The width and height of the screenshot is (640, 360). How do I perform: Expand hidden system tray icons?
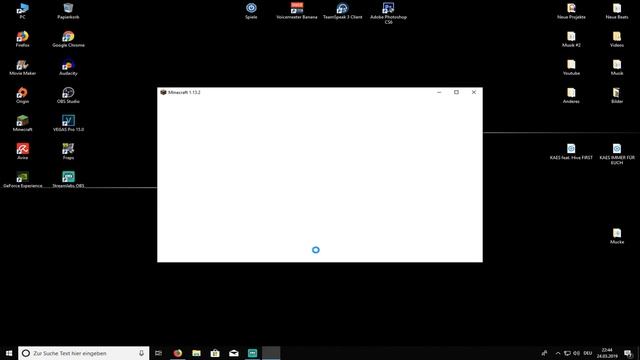pos(558,353)
